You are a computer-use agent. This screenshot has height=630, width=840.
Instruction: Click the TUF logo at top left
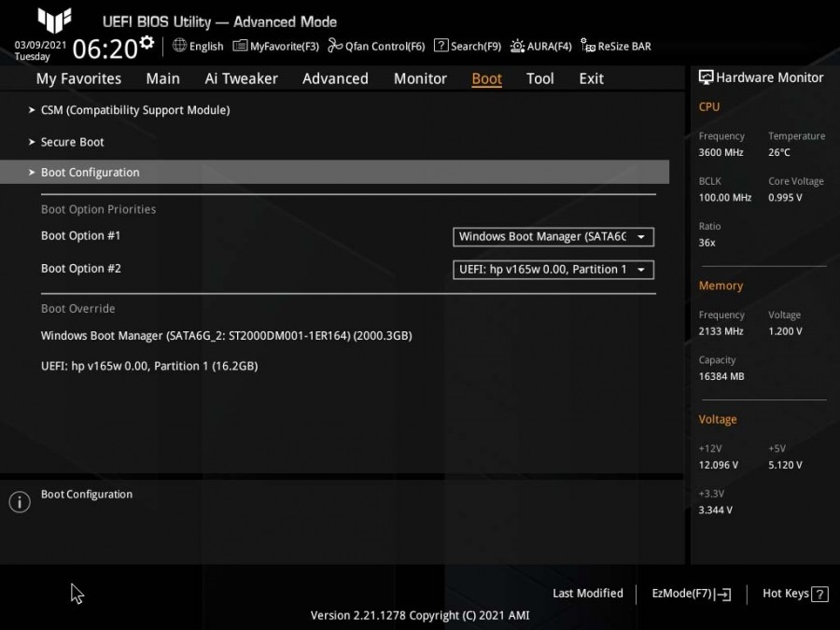click(54, 21)
